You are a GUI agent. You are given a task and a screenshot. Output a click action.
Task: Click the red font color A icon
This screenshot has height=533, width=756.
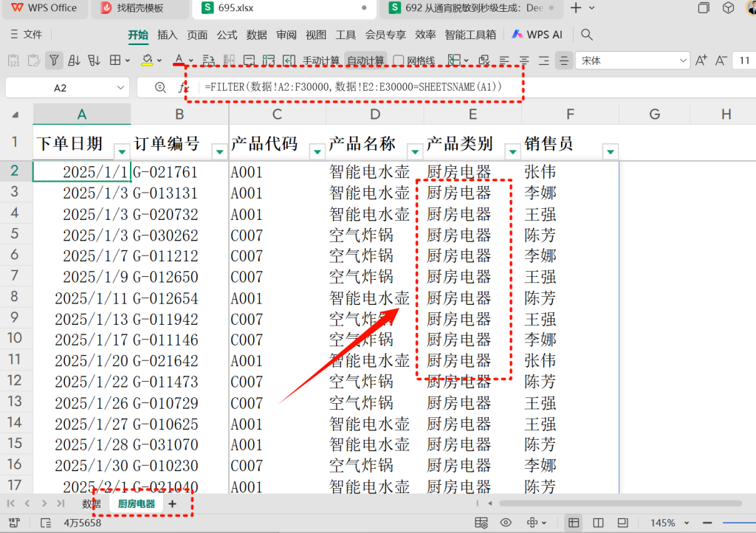tap(179, 61)
